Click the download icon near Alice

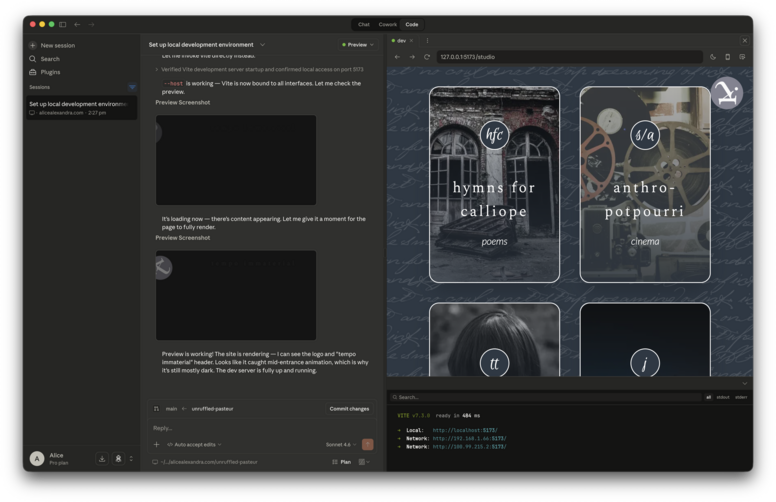(102, 459)
